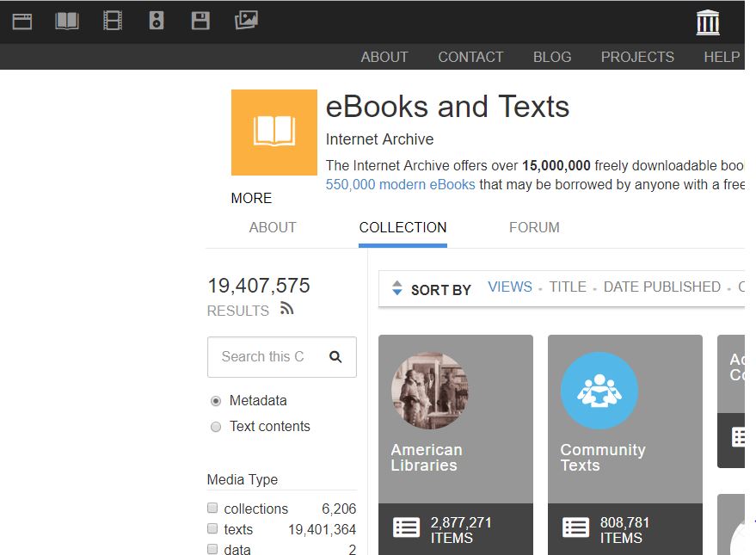Click the Internet Archive building logo
Viewport: 756px width, 555px height.
708,22
